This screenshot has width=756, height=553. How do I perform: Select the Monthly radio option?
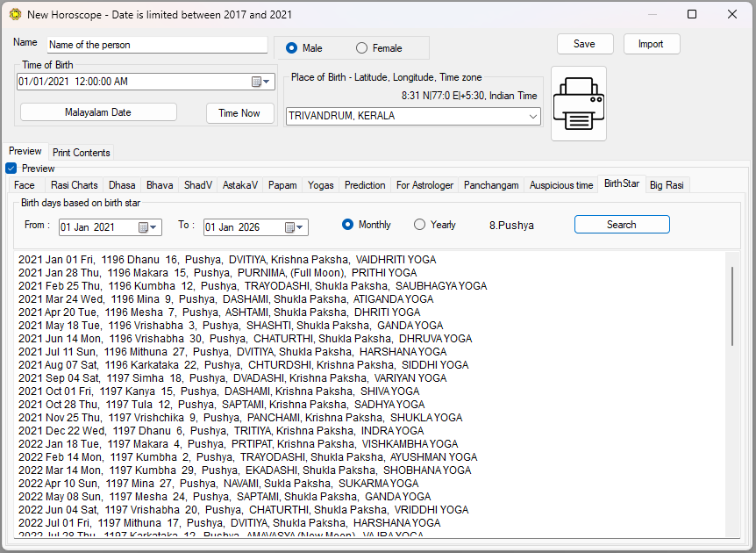tap(347, 225)
